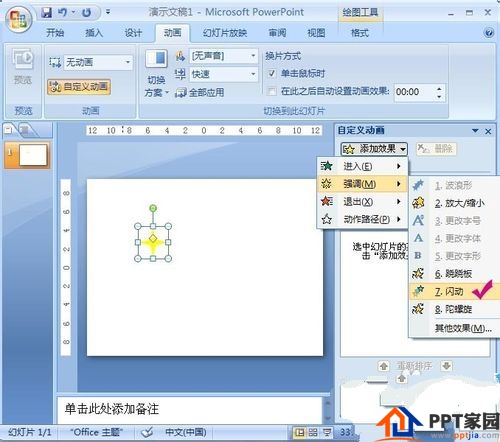Open the 快速 transition speed dropdown
This screenshot has width=500, height=442.
click(253, 74)
